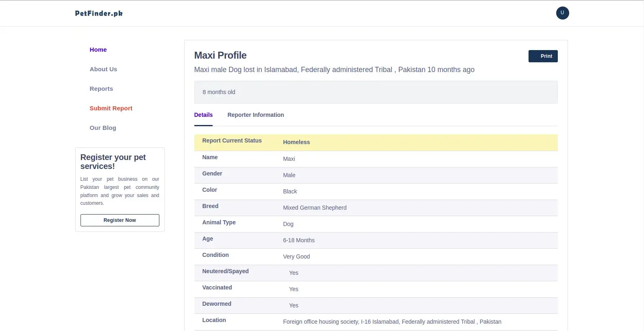Click the Submit Report link
This screenshot has height=331, width=644.
click(x=111, y=108)
